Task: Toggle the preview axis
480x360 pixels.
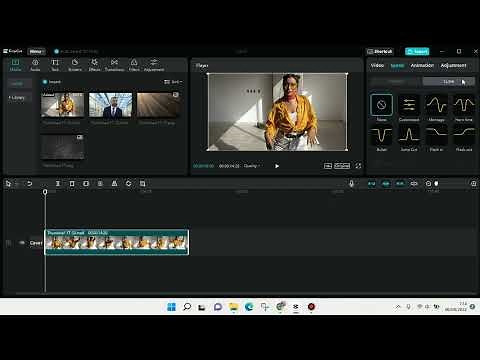Action: 414,183
